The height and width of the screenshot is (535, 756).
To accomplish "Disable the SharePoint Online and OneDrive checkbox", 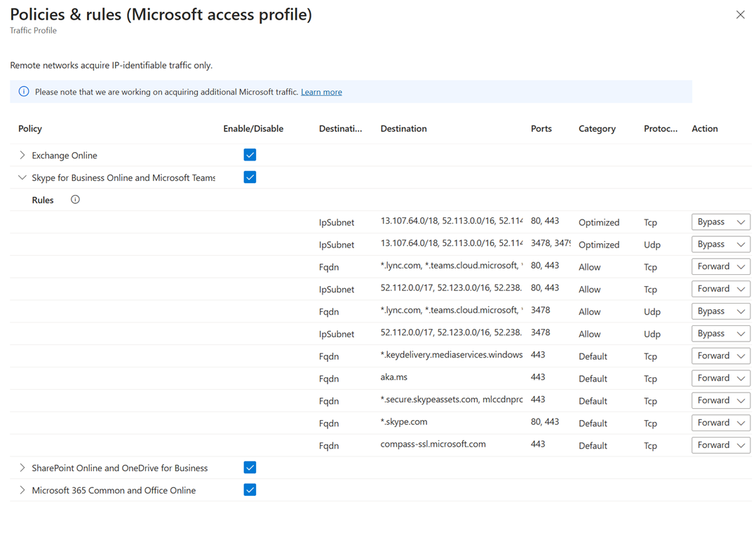I will tap(250, 467).
